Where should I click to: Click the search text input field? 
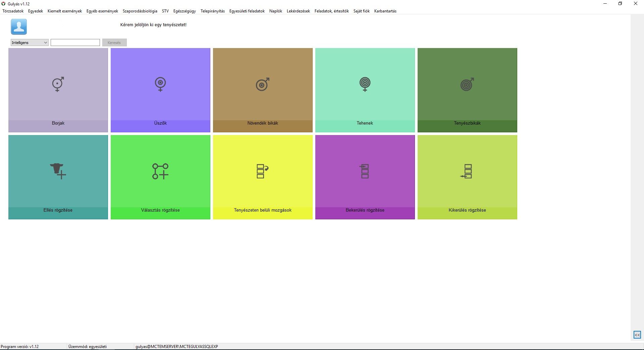tap(75, 43)
